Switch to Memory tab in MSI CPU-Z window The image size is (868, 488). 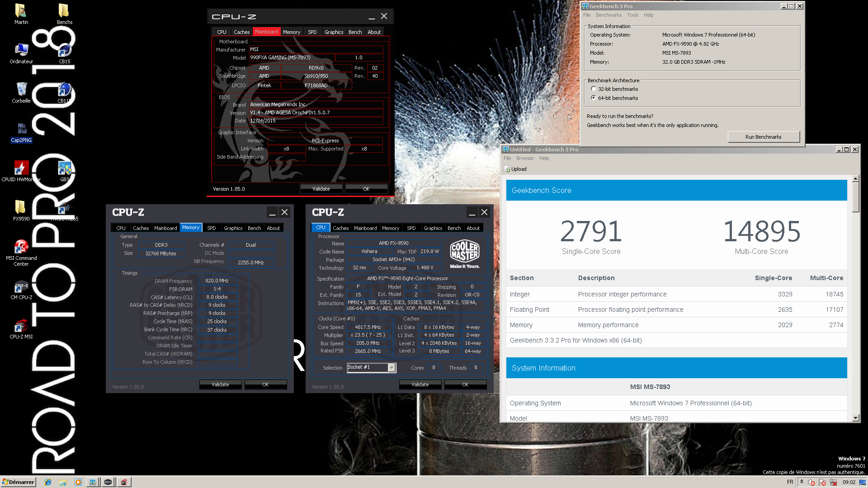pos(292,32)
